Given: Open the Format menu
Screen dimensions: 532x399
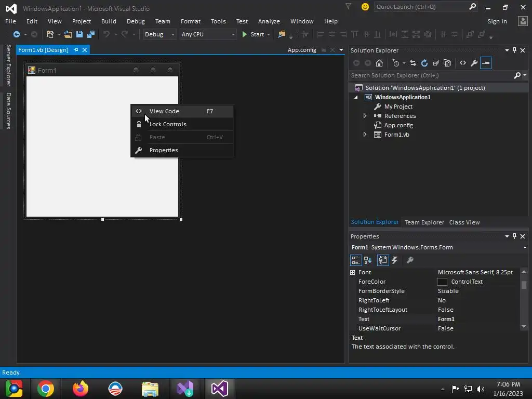Looking at the screenshot, I should pyautogui.click(x=191, y=21).
